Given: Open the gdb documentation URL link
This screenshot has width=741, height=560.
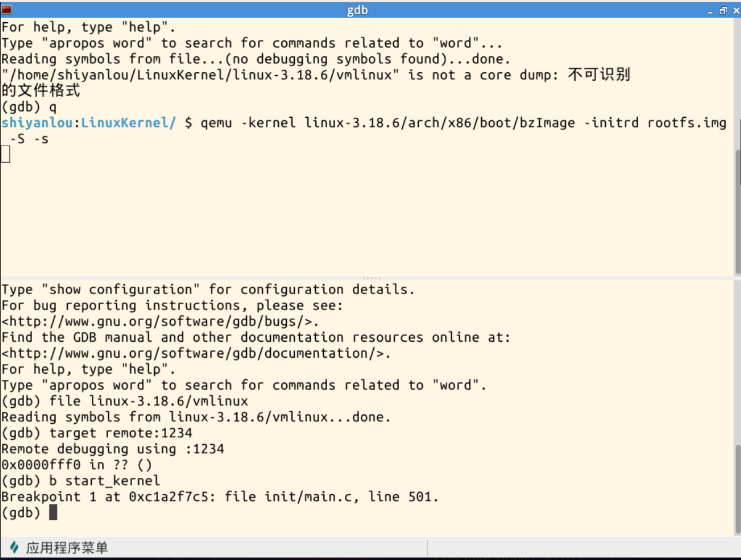Looking at the screenshot, I should 196,353.
